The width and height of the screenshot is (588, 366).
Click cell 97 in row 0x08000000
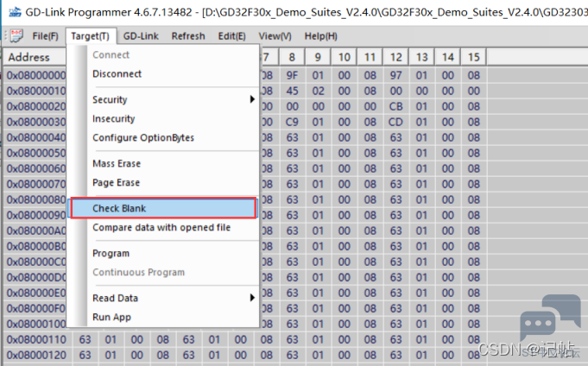395,75
